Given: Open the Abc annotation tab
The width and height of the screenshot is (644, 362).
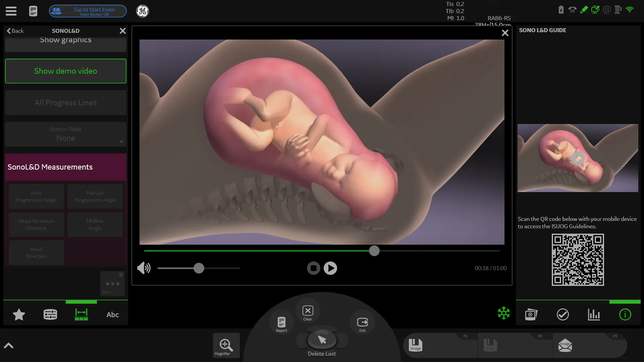Looking at the screenshot, I should click(x=113, y=315).
